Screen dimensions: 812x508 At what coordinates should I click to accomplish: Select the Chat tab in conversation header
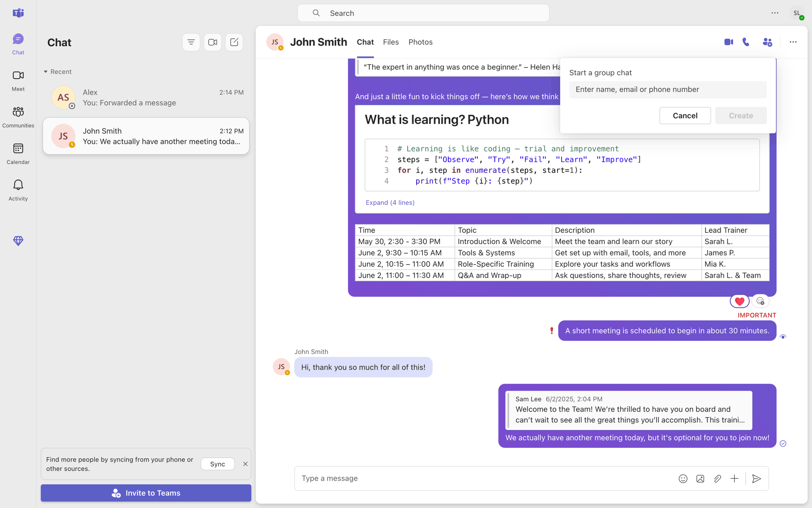click(x=365, y=42)
